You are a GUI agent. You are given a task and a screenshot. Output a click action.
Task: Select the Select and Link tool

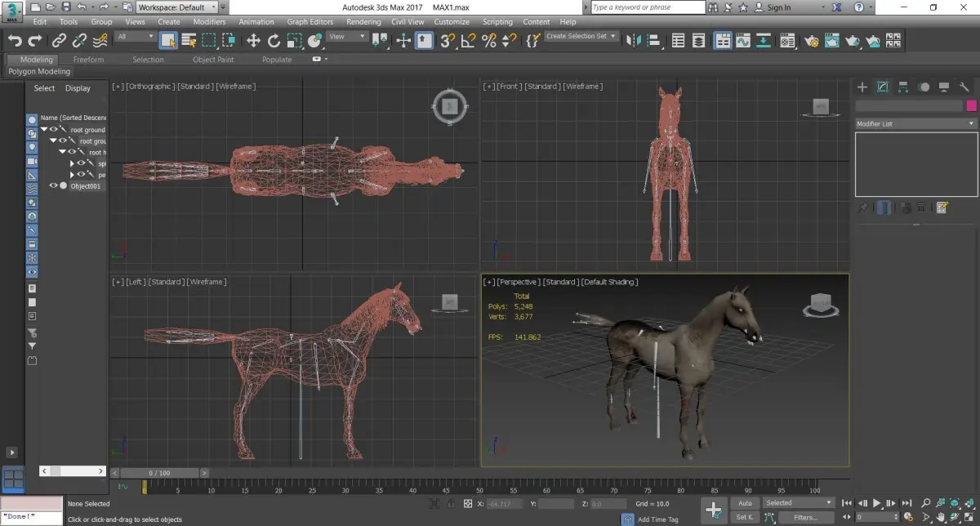click(59, 40)
